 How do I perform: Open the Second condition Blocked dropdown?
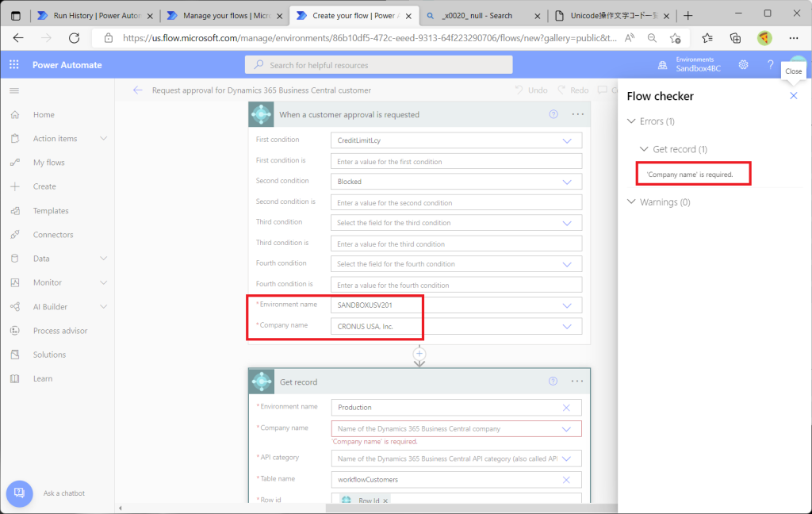click(x=567, y=182)
